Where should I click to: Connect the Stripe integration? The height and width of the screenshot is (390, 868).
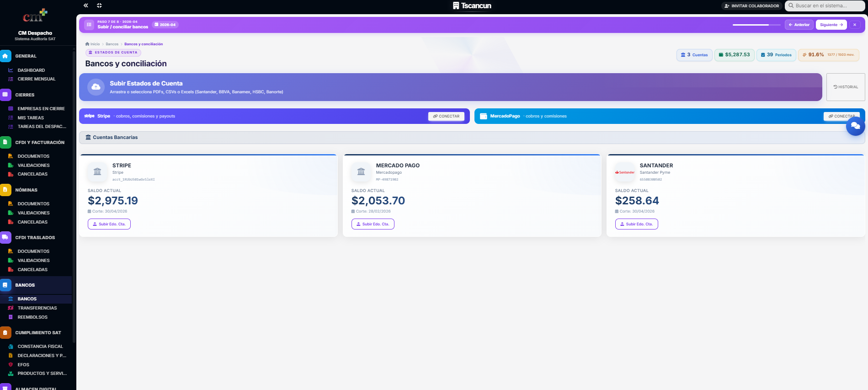click(446, 116)
